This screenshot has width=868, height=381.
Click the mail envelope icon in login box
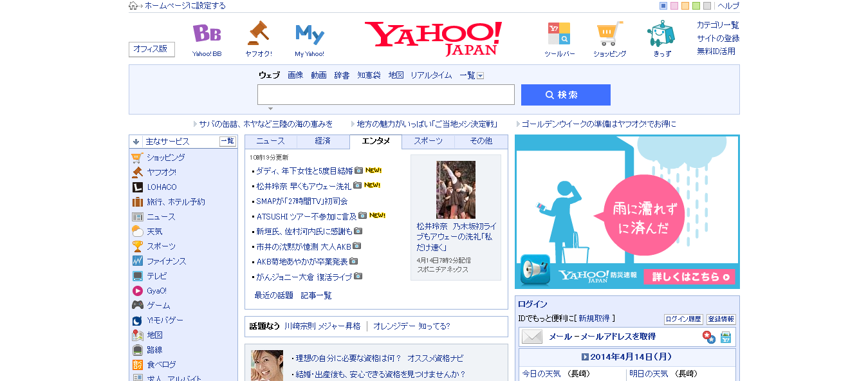click(x=532, y=337)
